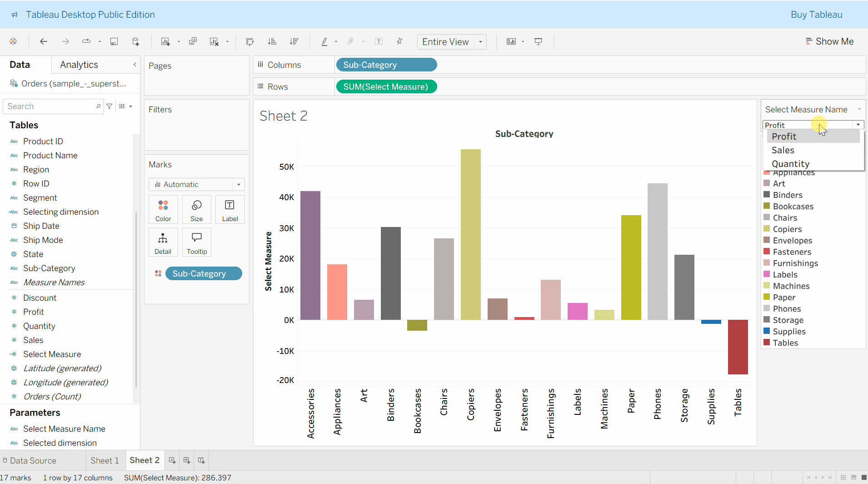Click the Save workbook icon
The image size is (868, 484).
pyautogui.click(x=114, y=41)
